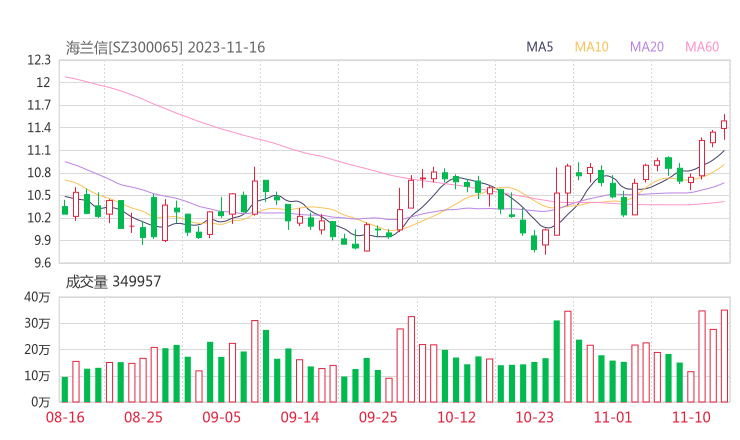This screenshot has height=440, width=740.
Task: Click the 10万 volume axis label
Action: point(37,376)
